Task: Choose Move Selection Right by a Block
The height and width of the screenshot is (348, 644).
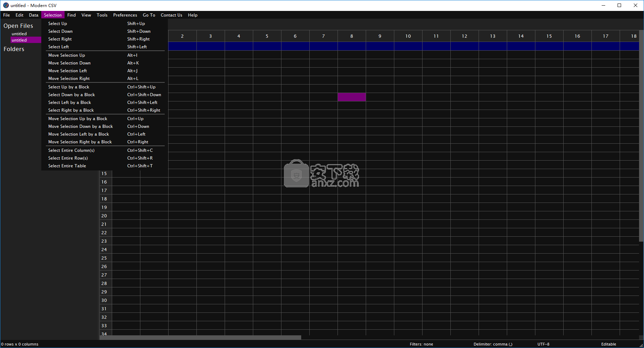Action: pyautogui.click(x=105, y=142)
